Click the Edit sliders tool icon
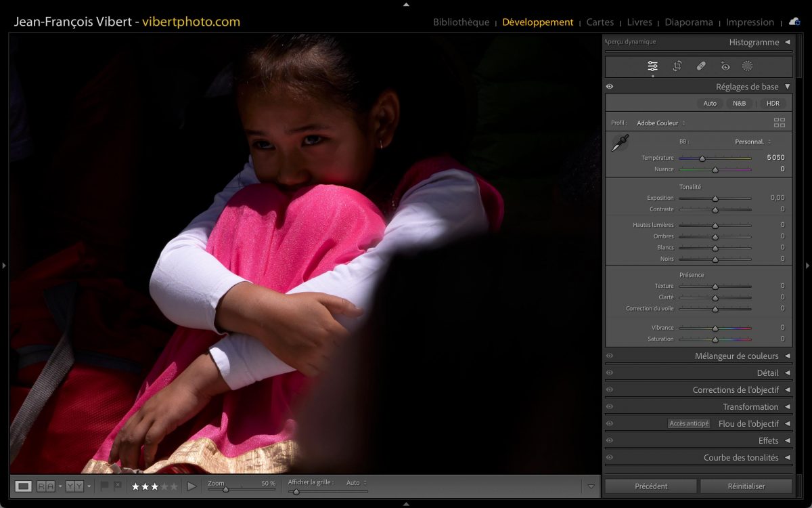The image size is (812, 508). coord(652,66)
